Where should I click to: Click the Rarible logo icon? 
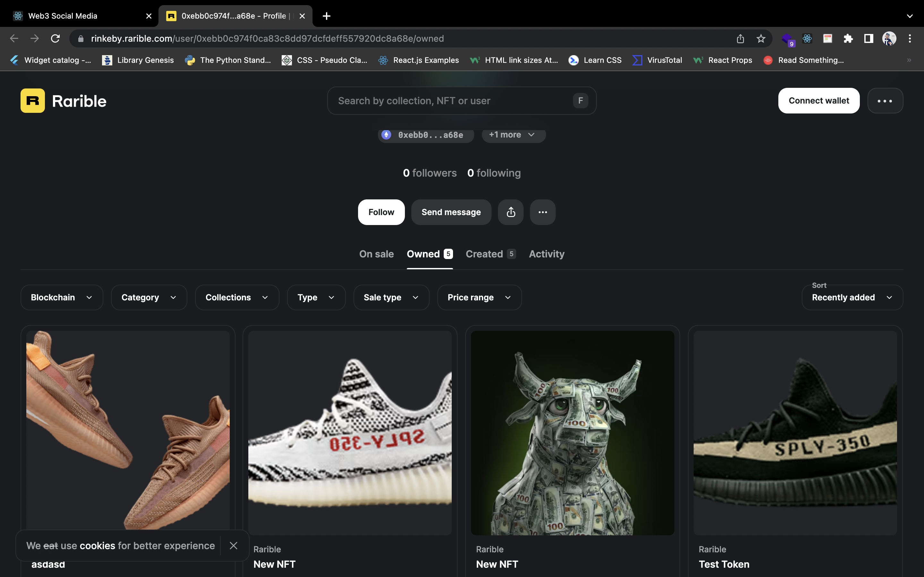pos(32,101)
